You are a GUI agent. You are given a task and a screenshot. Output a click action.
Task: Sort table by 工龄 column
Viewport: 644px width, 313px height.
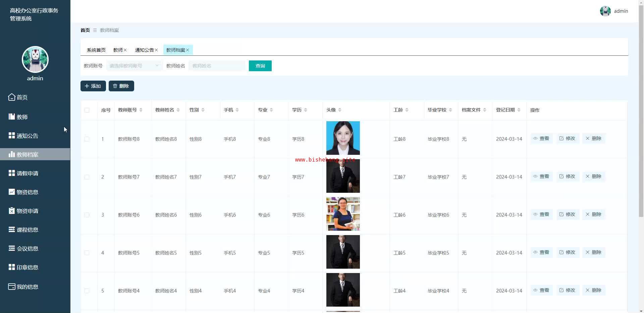pyautogui.click(x=407, y=110)
